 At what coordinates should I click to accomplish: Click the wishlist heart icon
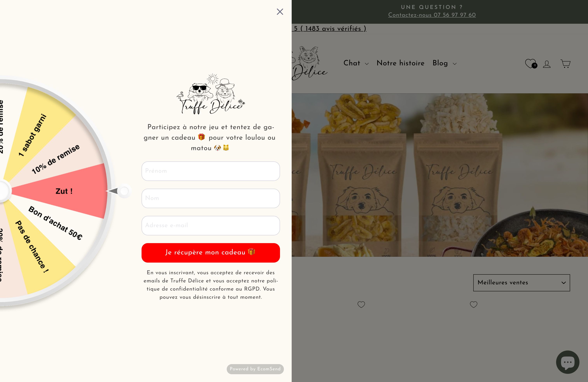pos(530,63)
